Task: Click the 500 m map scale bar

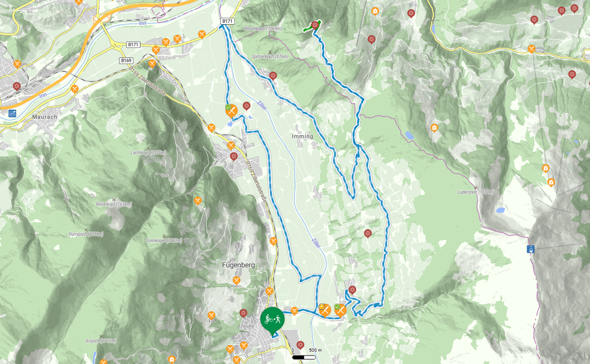Action: tap(304, 355)
